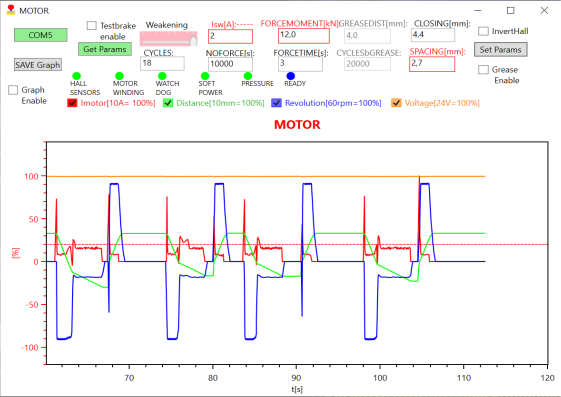The height and width of the screenshot is (397, 561).
Task: Click the HALL SENSORS green status indicator
Action: point(77,76)
